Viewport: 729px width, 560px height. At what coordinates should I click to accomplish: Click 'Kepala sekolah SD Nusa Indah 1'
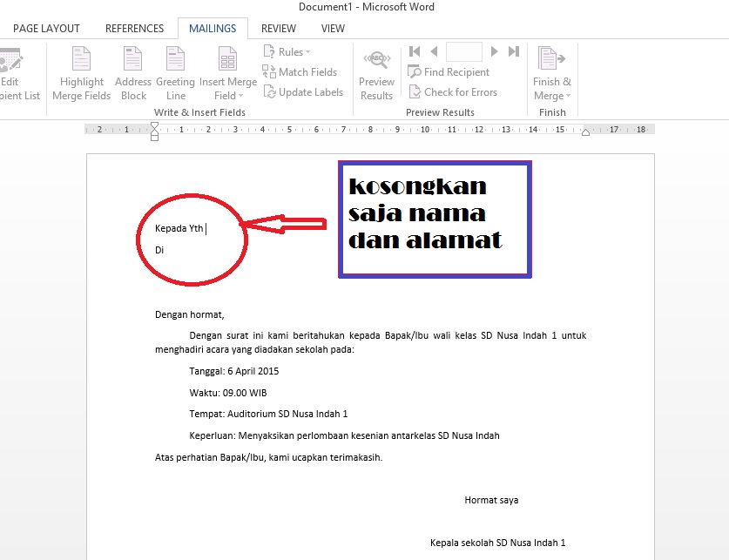click(498, 543)
